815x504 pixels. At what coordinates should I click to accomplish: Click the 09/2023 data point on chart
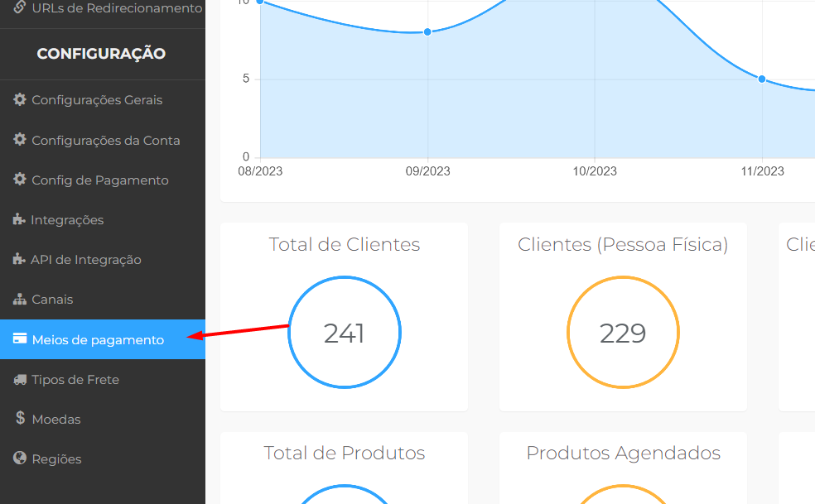[x=427, y=32]
